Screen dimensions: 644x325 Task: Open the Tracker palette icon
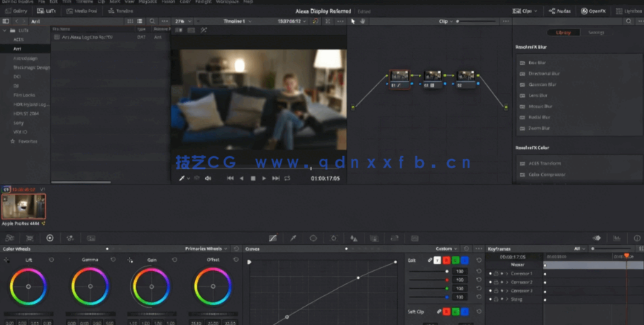[x=333, y=238]
